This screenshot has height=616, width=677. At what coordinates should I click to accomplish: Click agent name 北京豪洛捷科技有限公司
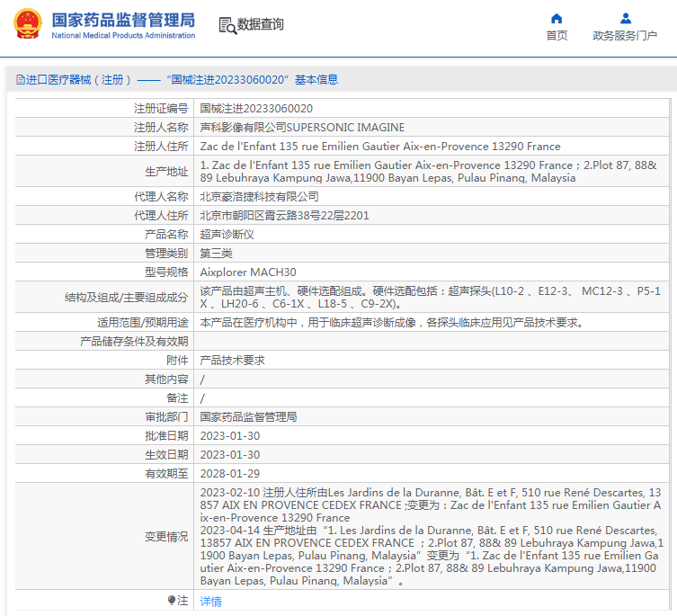pos(259,197)
